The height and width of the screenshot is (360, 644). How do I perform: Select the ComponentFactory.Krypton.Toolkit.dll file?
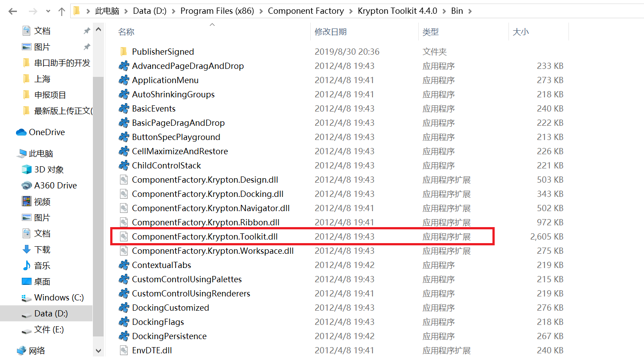coord(204,236)
